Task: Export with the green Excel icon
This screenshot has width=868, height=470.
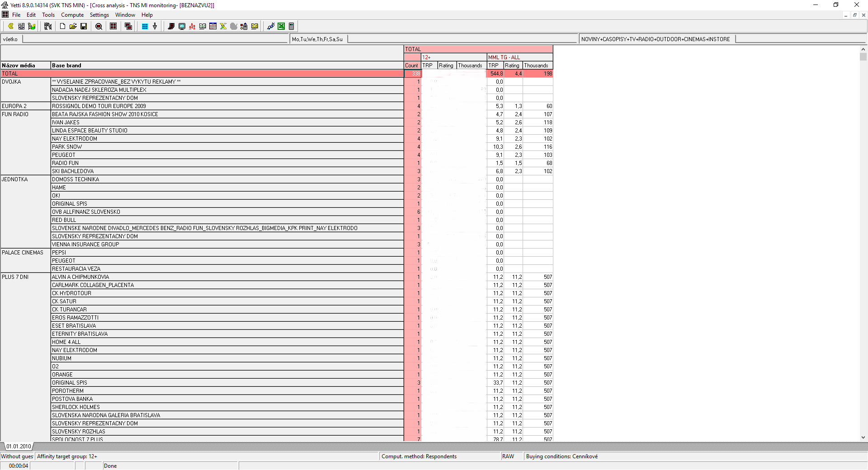Action: click(281, 26)
